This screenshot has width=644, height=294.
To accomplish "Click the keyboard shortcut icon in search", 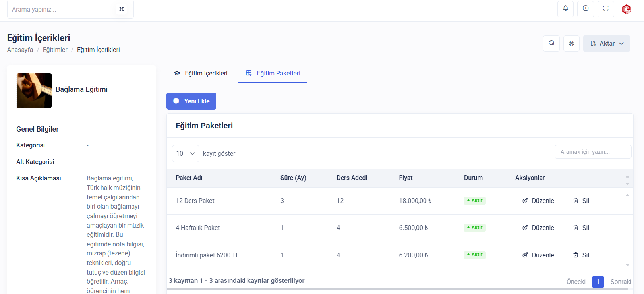I will coord(122,9).
